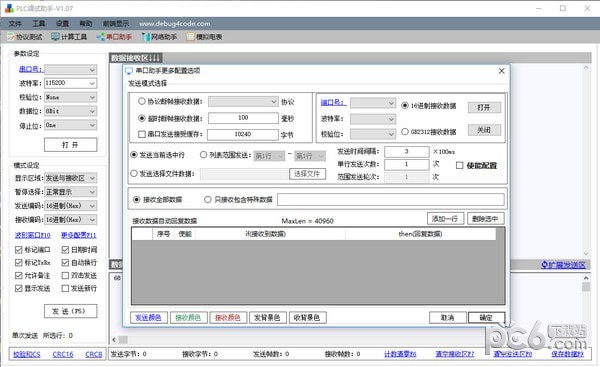Viewport: 600px width, 367px height.
Task: Expand the 显示区域 发送与接收区 dropdown
Action: pos(92,178)
